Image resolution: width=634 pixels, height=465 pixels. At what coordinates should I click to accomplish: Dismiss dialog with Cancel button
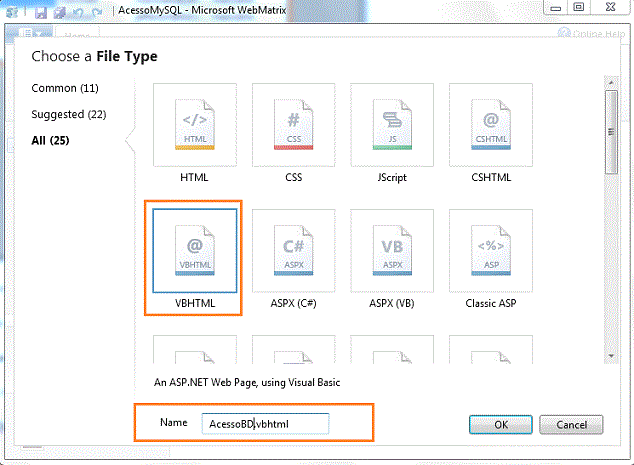[571, 425]
